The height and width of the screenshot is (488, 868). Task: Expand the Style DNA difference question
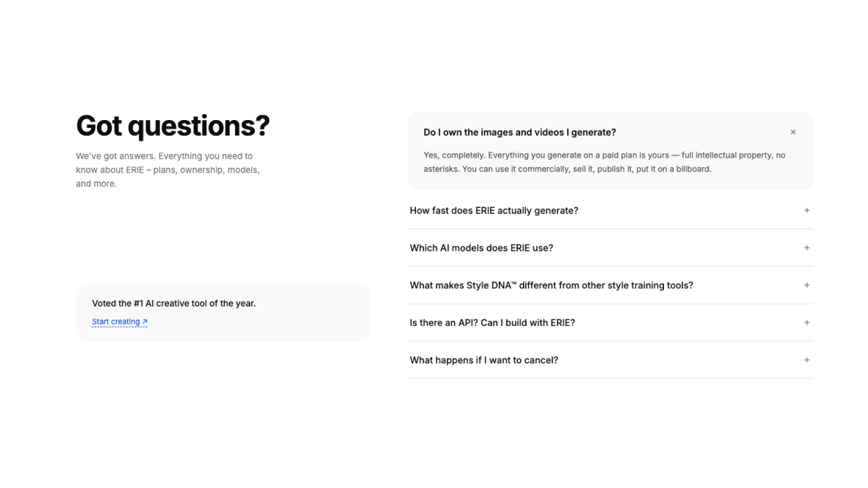551,285
